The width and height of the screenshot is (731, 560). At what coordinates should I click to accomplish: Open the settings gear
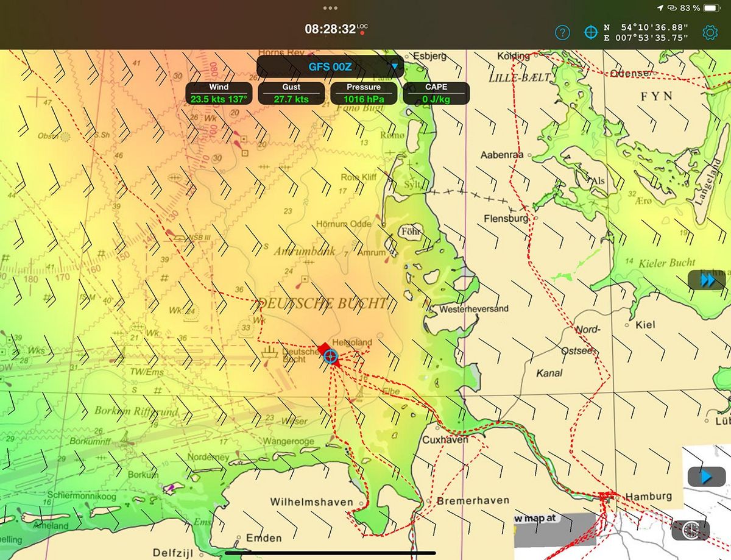click(710, 32)
